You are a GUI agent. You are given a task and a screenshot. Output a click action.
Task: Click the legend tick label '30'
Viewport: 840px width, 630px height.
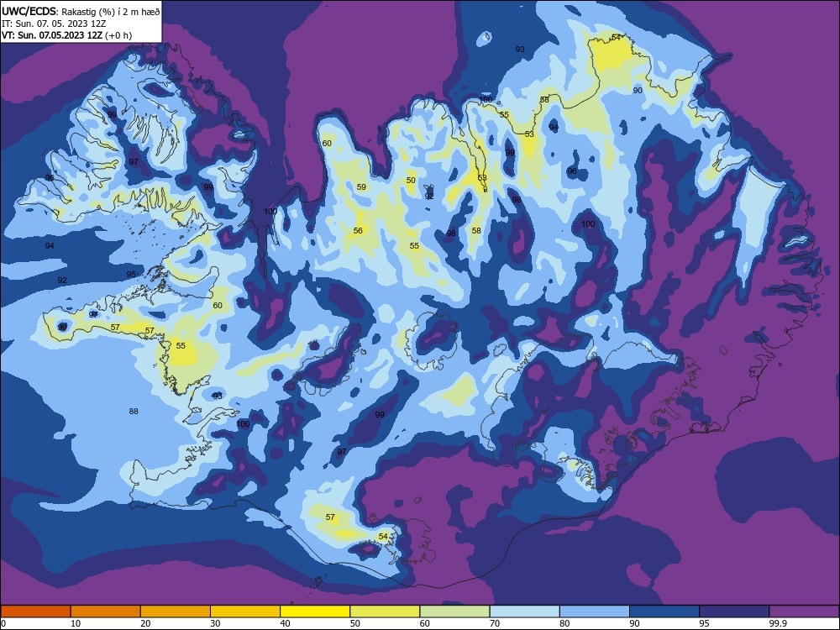point(215,623)
